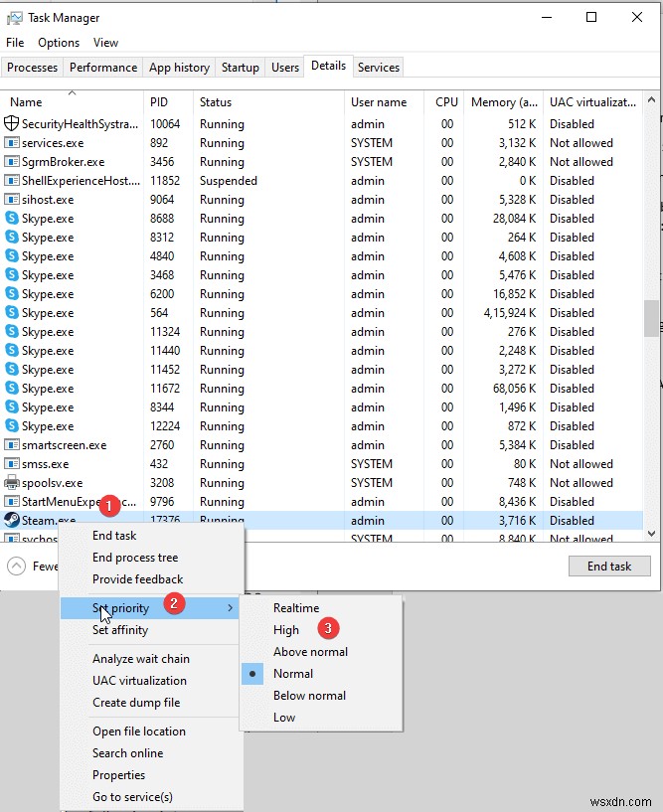Set priority to Realtime
The width and height of the screenshot is (663, 812).
296,608
